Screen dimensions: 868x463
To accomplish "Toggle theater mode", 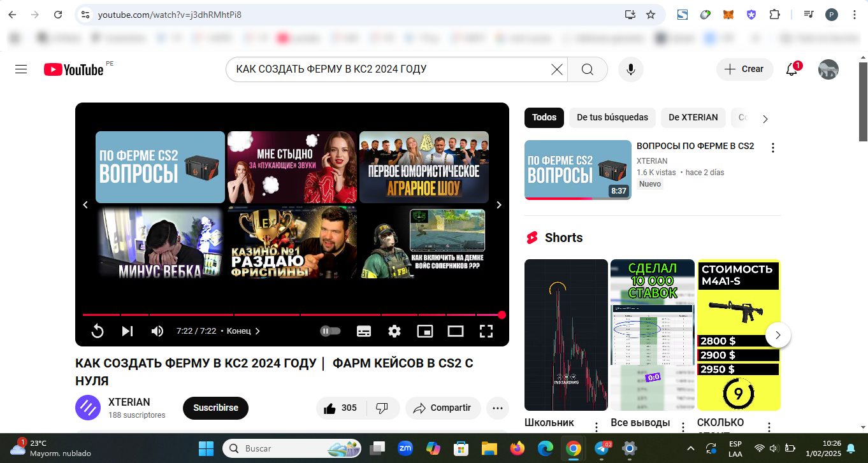I will pyautogui.click(x=456, y=331).
